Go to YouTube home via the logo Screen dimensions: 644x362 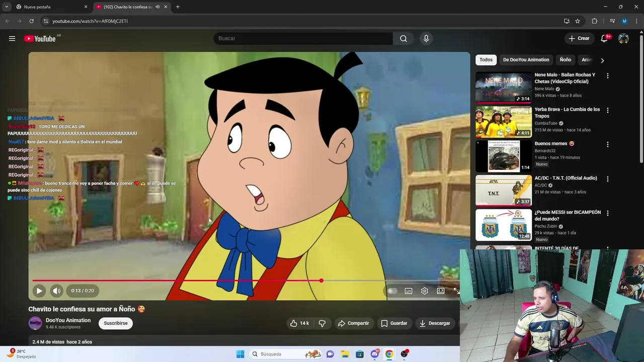coord(40,39)
